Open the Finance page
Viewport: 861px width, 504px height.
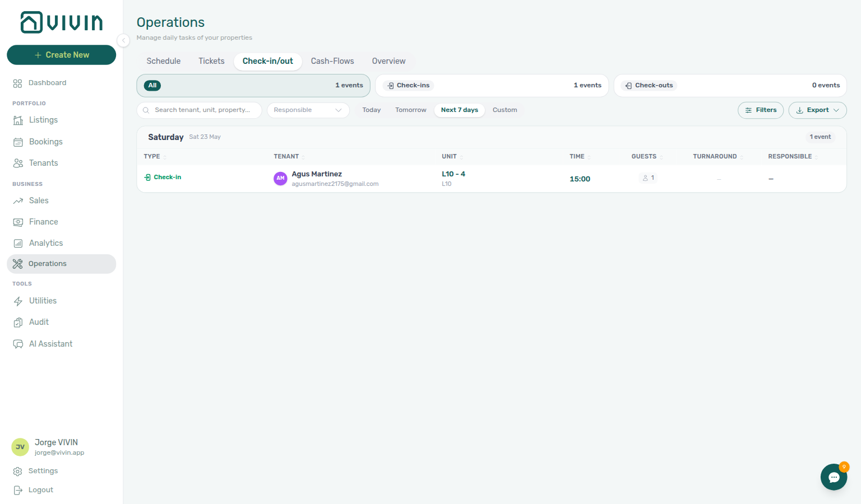(x=44, y=222)
